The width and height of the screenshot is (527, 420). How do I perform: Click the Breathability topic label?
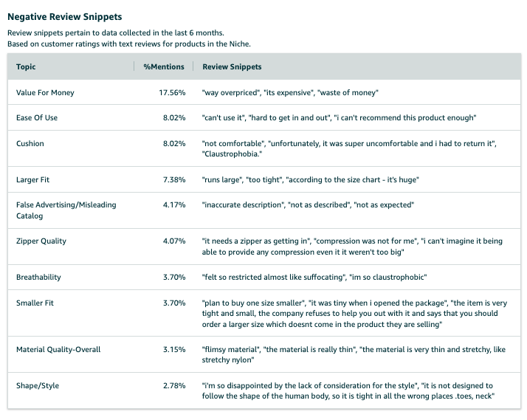coord(38,278)
